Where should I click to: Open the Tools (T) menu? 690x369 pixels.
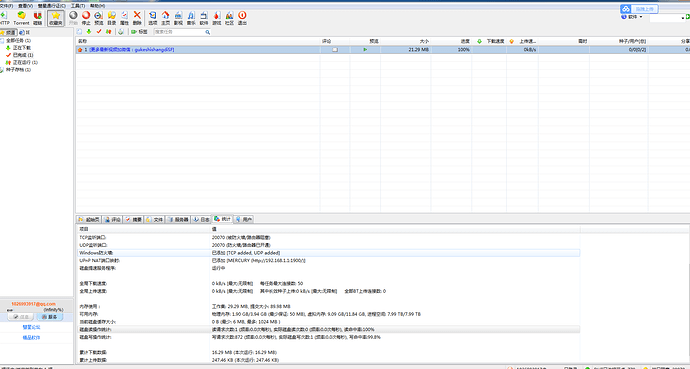click(78, 6)
